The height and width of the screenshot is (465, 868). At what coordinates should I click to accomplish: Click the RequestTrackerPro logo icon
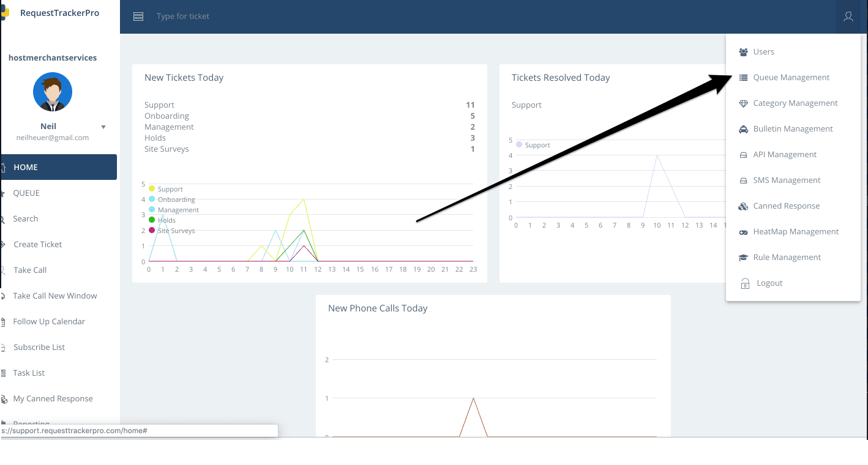point(5,11)
